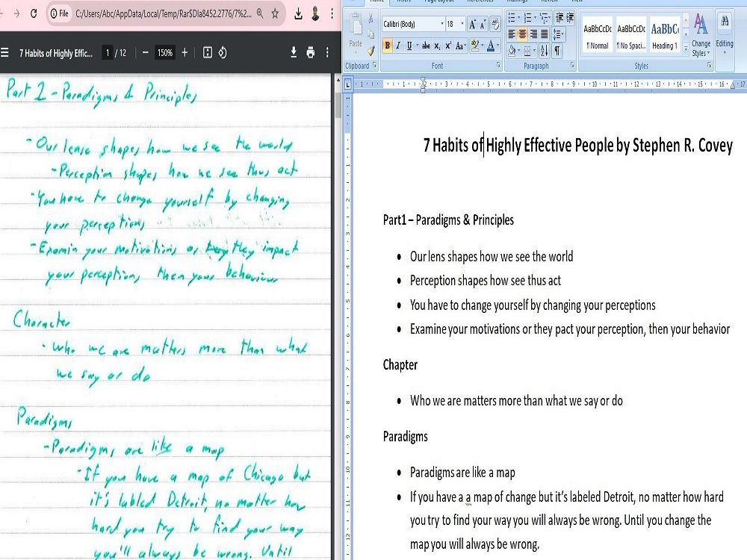Click the PDF fit to page icon

pyautogui.click(x=207, y=52)
